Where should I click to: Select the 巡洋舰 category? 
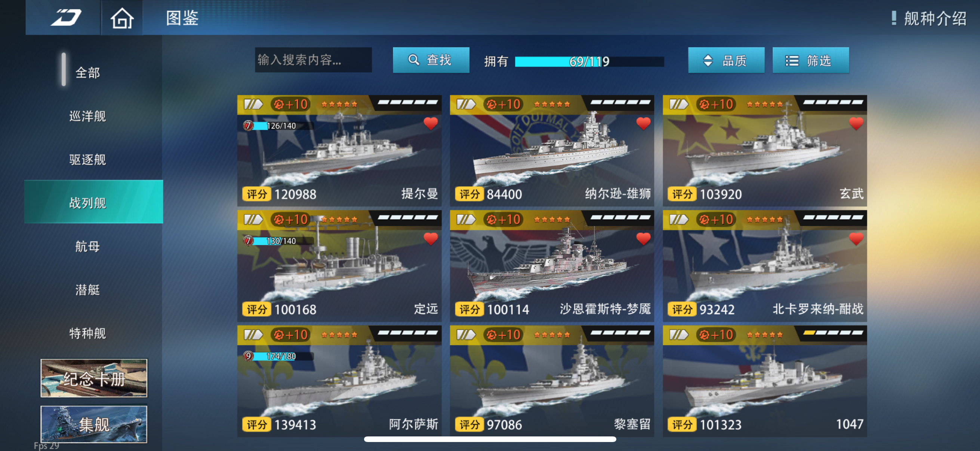[87, 116]
